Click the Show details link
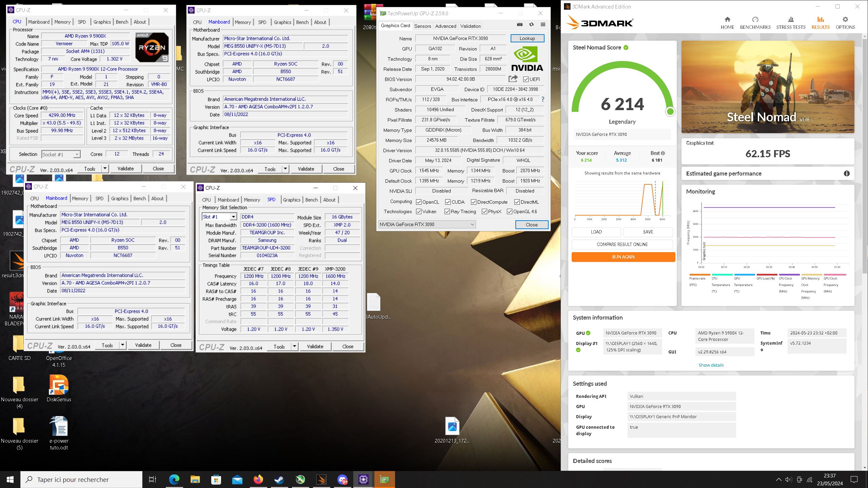The image size is (868, 488). tap(711, 365)
